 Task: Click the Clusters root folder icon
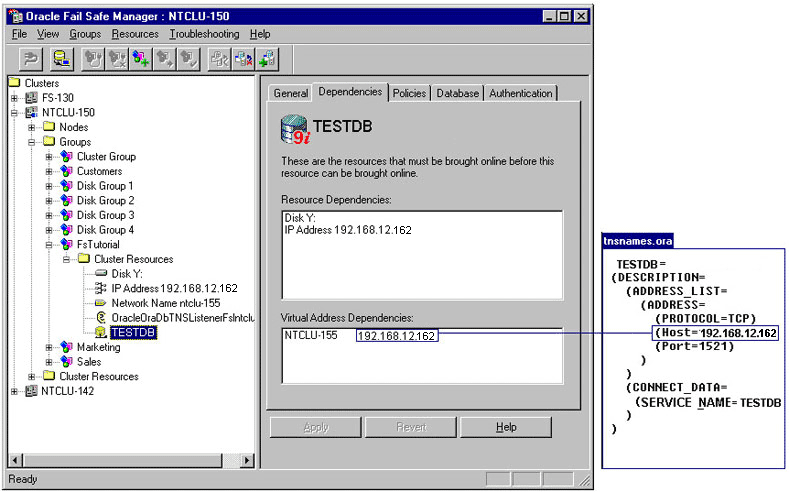(15, 83)
